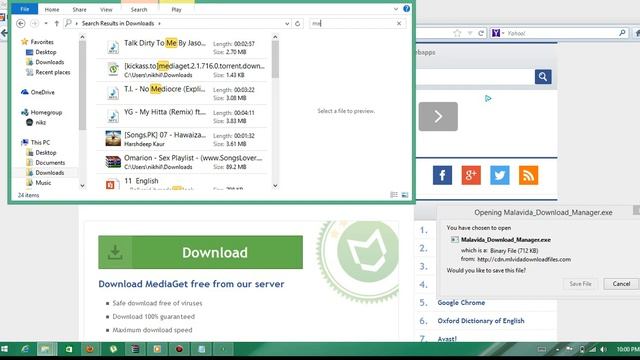Open File Explorer taskbar icon
Viewport: 640px width, 360px height.
(x=46, y=349)
